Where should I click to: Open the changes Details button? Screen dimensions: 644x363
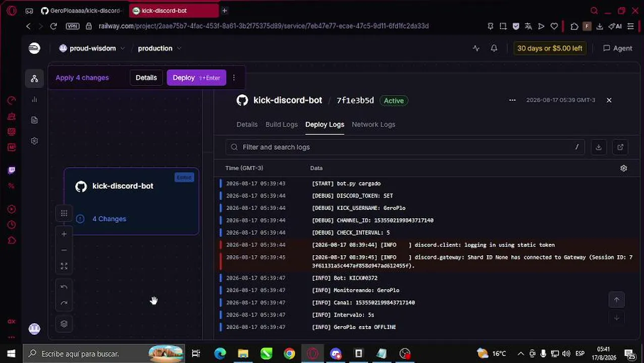pos(146,78)
